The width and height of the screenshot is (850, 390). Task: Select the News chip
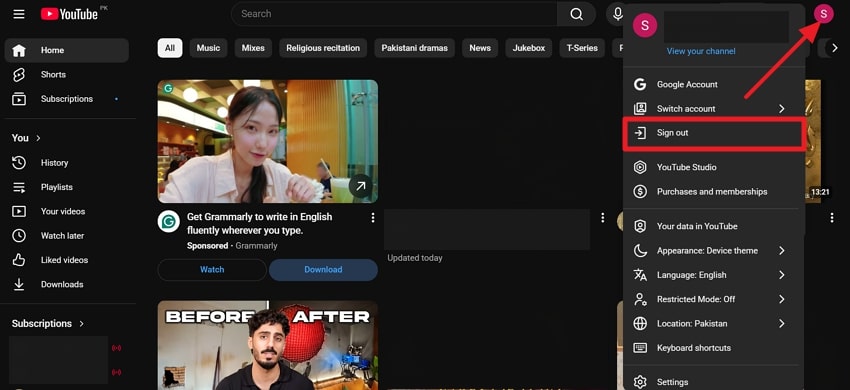pos(480,48)
